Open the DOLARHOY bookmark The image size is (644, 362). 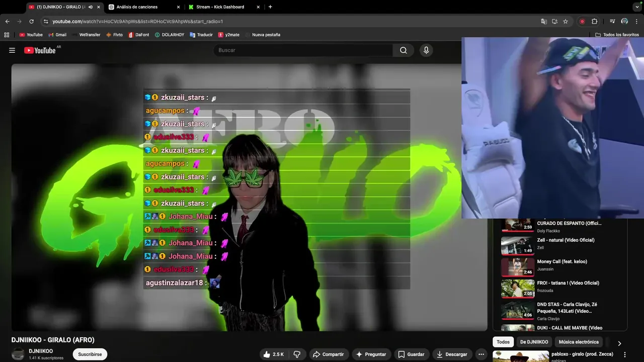pos(170,35)
